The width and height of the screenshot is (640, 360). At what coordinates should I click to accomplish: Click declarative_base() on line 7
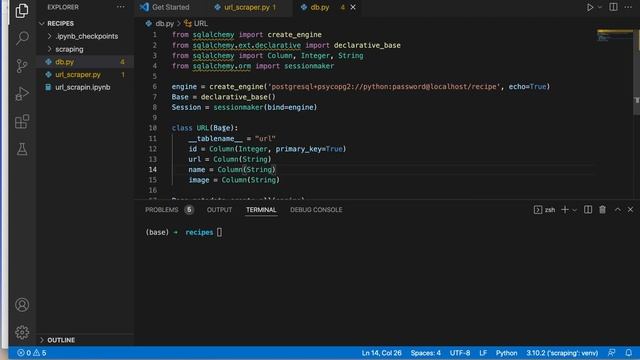[238, 97]
